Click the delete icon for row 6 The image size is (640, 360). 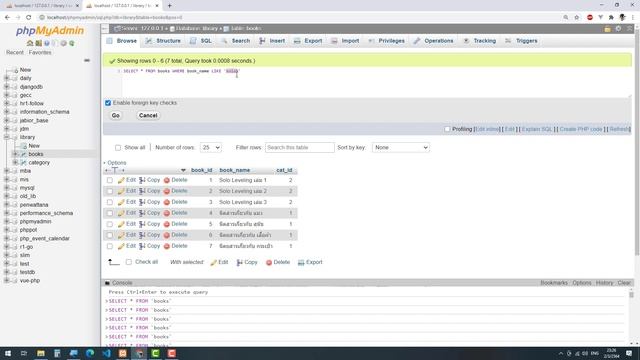coord(167,235)
